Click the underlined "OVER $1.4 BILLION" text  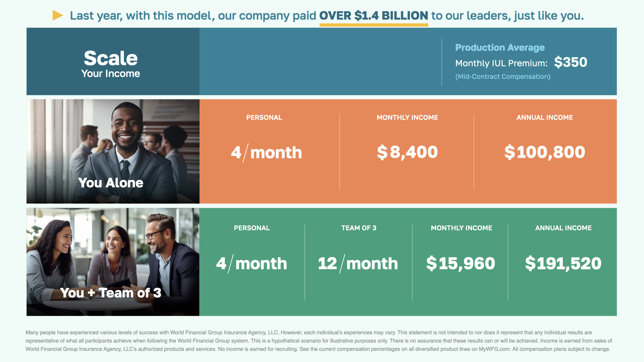[373, 16]
